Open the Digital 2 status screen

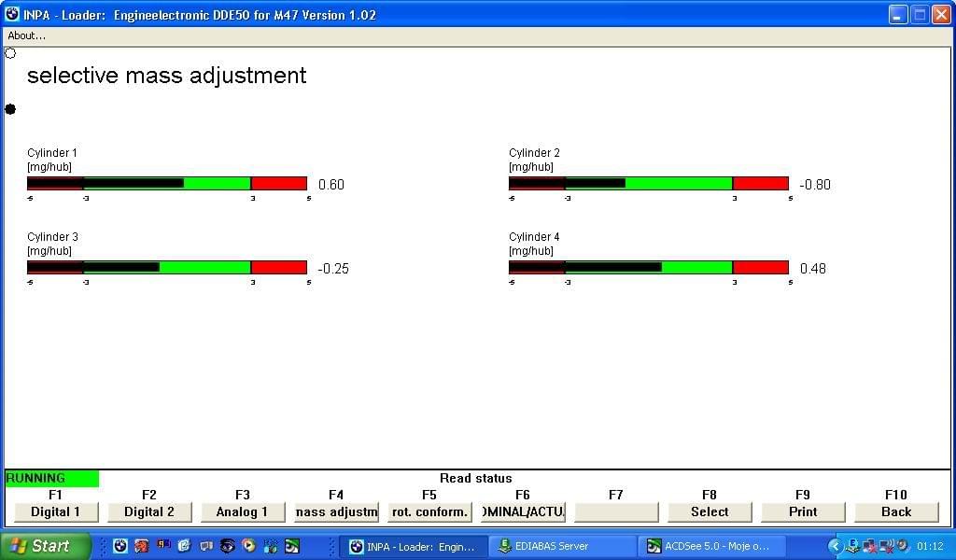click(149, 511)
